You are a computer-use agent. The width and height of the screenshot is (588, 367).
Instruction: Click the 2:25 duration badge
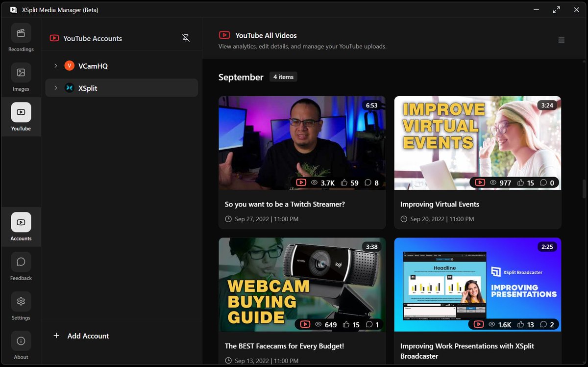(x=547, y=247)
